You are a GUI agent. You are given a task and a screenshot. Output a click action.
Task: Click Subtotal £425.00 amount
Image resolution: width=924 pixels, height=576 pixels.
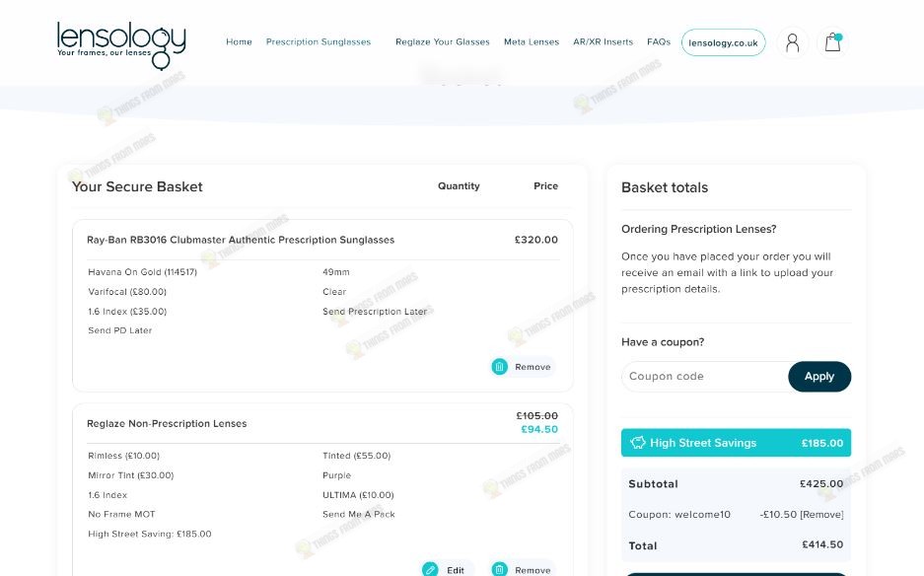coord(821,483)
